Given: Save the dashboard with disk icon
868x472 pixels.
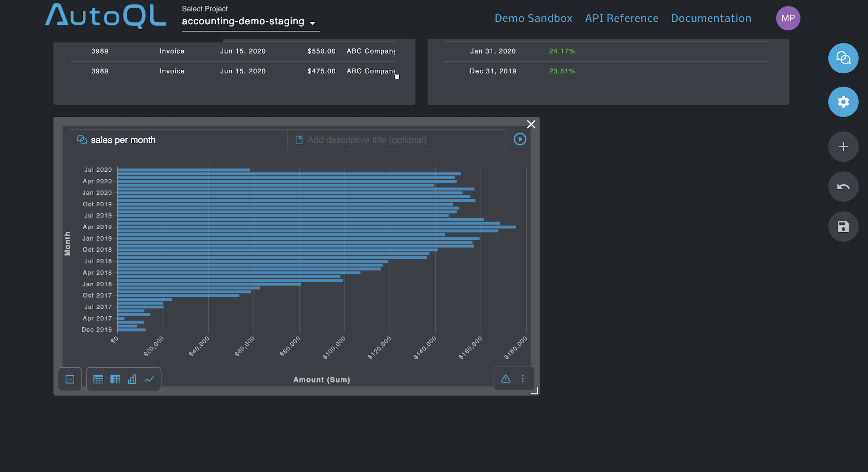Looking at the screenshot, I should [x=843, y=226].
